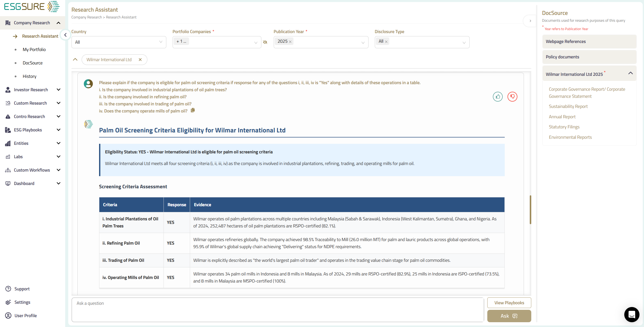Expand the Custom Workflows menu chevron
This screenshot has height=327, width=644.
(59, 170)
